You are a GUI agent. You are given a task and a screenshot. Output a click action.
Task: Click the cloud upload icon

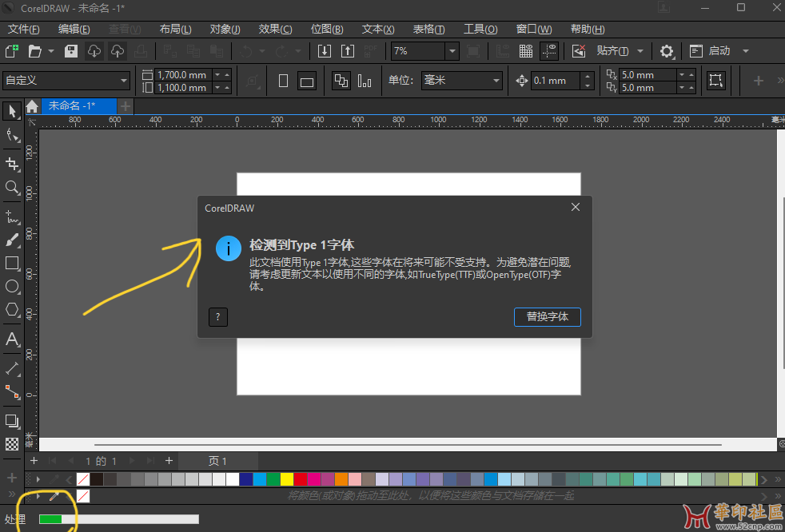118,51
